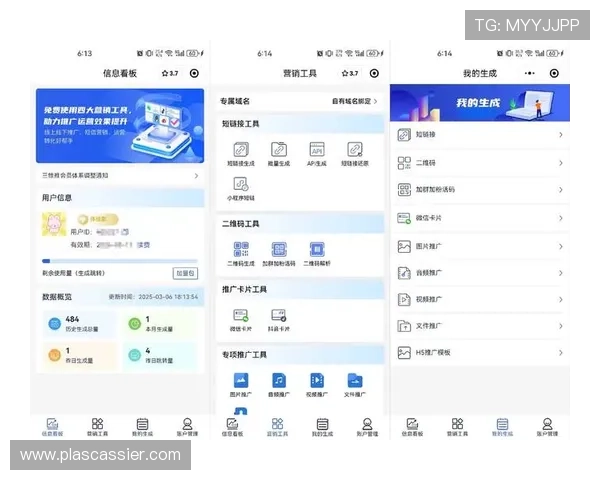The image size is (600, 480).
Task: Expand the 短链接 row chevron in 我的生成
Action: pyautogui.click(x=561, y=135)
